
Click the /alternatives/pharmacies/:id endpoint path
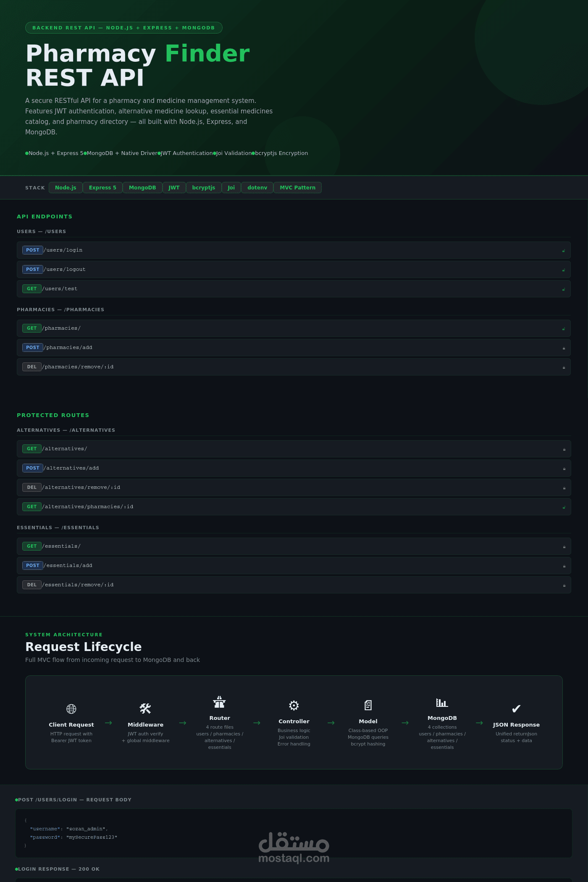[x=87, y=507]
